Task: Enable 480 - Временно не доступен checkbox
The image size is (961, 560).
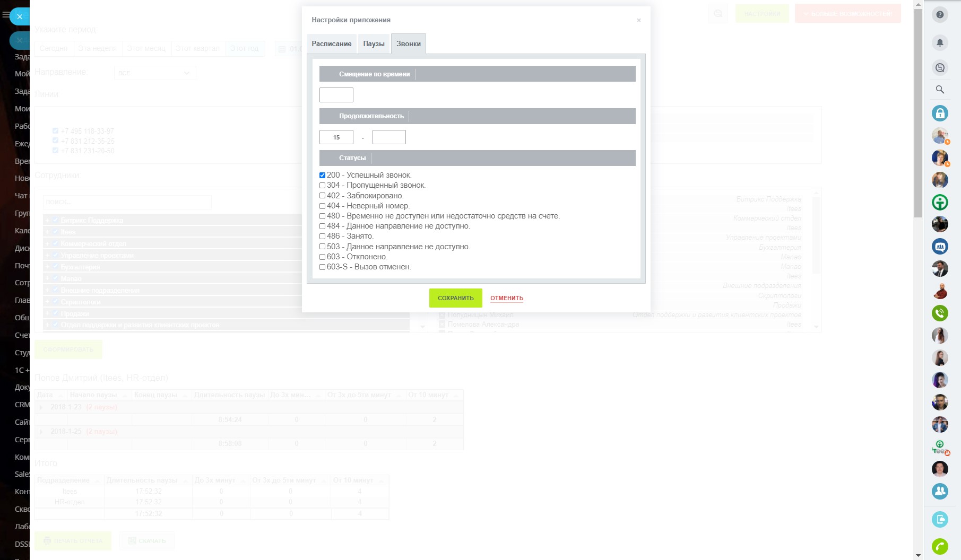Action: click(x=322, y=216)
